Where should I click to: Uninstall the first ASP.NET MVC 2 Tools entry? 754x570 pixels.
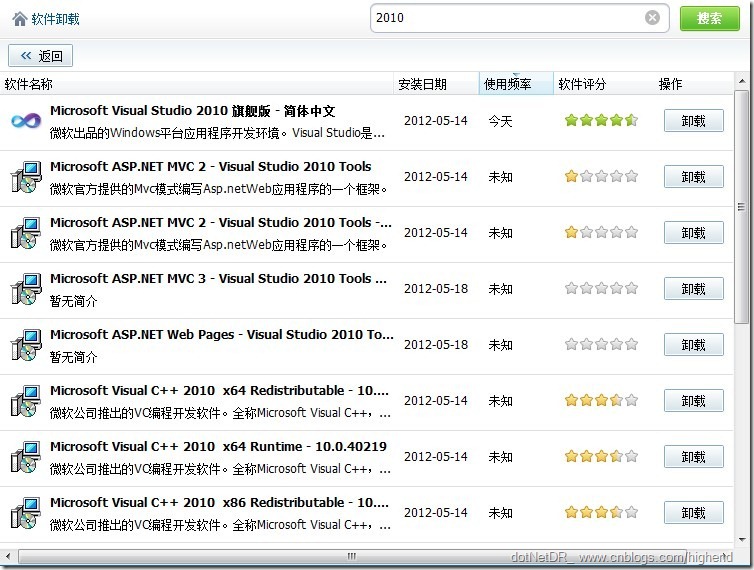tap(693, 177)
